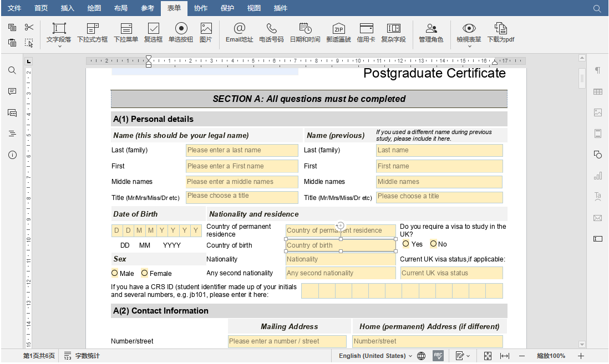Open 管理角色 manage roles

point(431,32)
